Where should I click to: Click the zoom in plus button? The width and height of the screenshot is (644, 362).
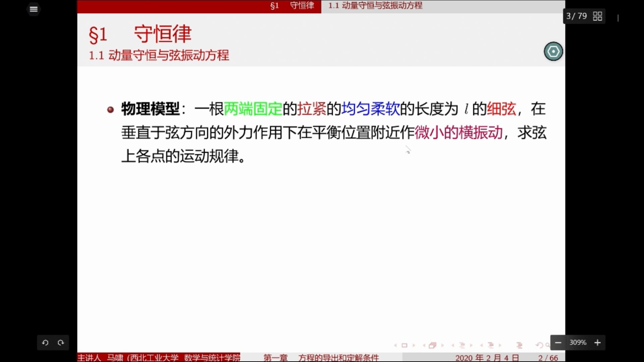[x=598, y=343]
